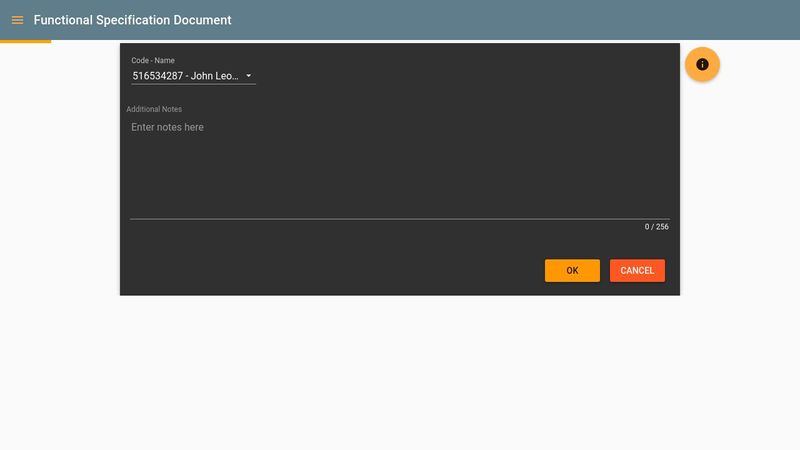Select the 516534287 - John Leo value field

(186, 75)
